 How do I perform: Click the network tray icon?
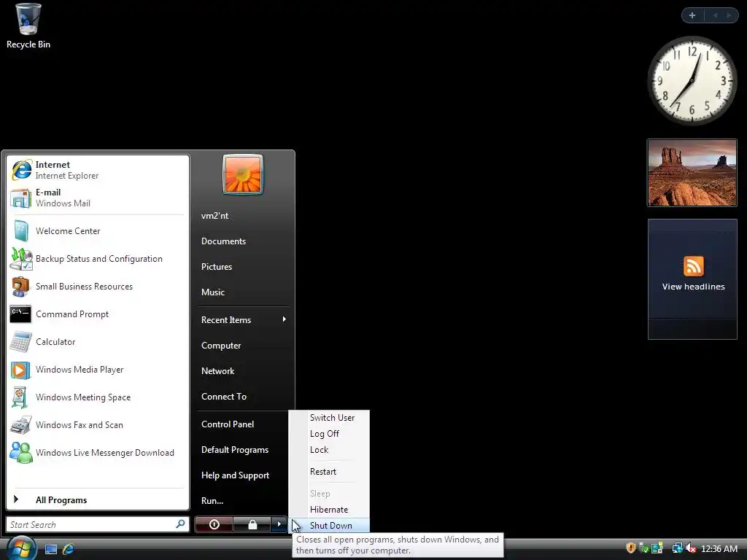click(x=677, y=548)
